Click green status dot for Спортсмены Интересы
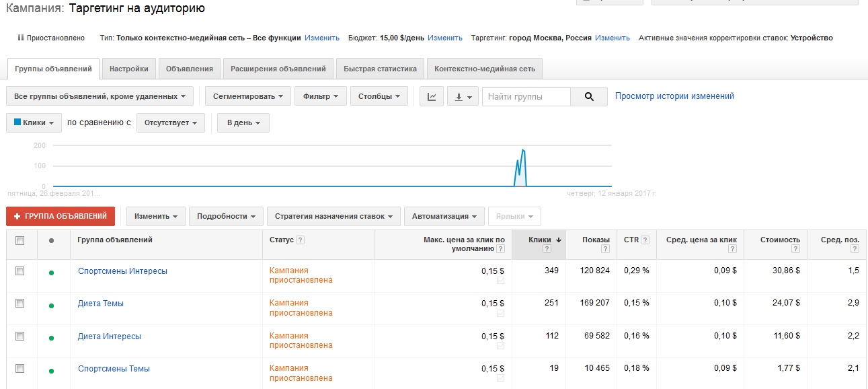Viewport: 868px width, 389px height. click(51, 273)
